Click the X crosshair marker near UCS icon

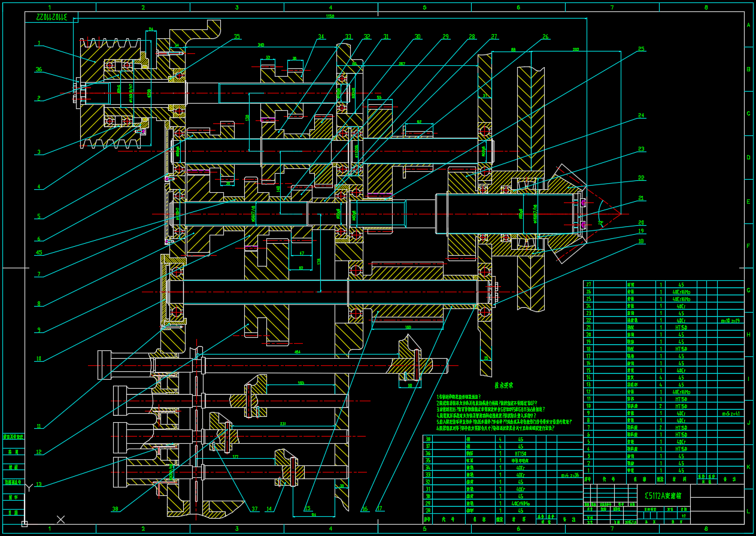60,519
